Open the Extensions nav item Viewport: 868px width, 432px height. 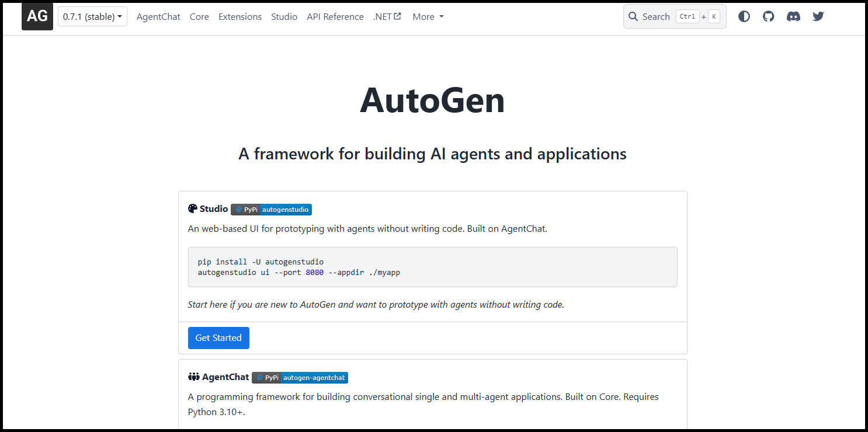coord(240,17)
